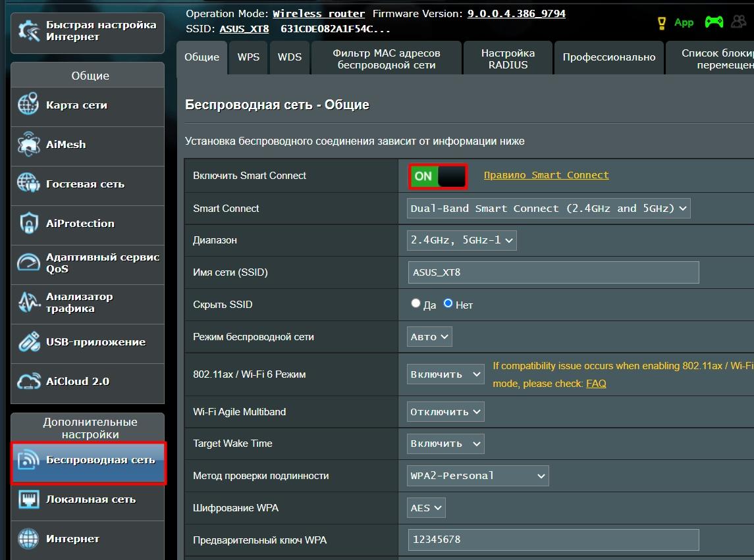The height and width of the screenshot is (560, 754).
Task: Switch to the WPS tab
Action: [x=248, y=57]
